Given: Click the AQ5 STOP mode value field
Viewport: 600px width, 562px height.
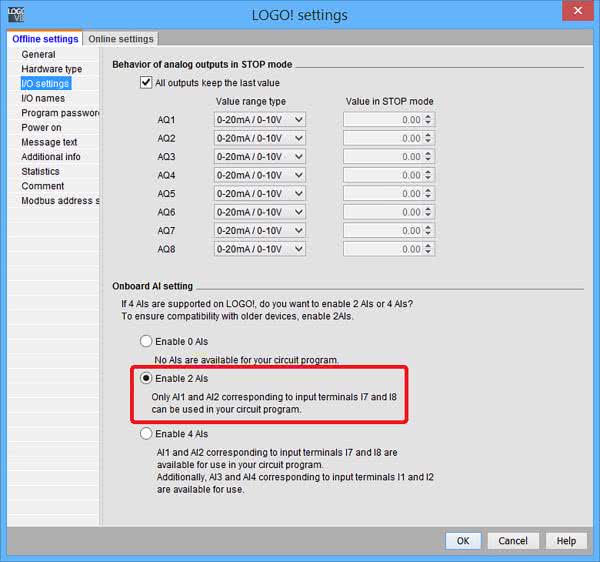Looking at the screenshot, I should click(x=383, y=194).
